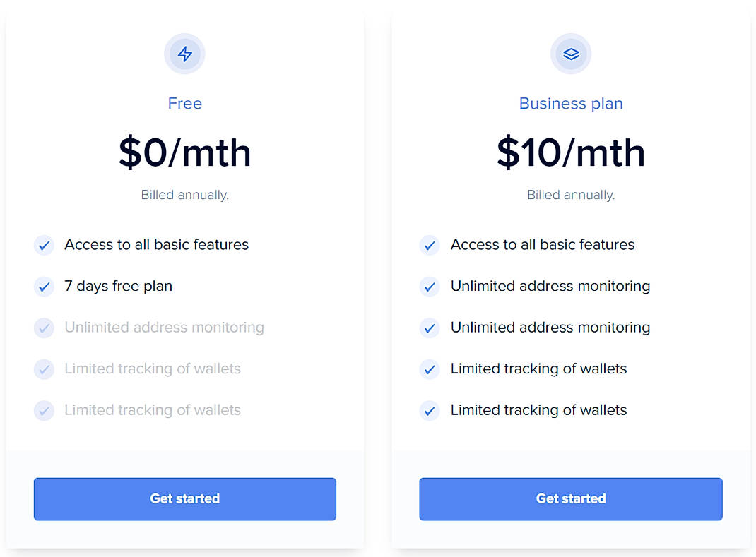
Task: Click the checkmark beside Business plan's first 'Unlimited address monitoring'
Action: [430, 287]
